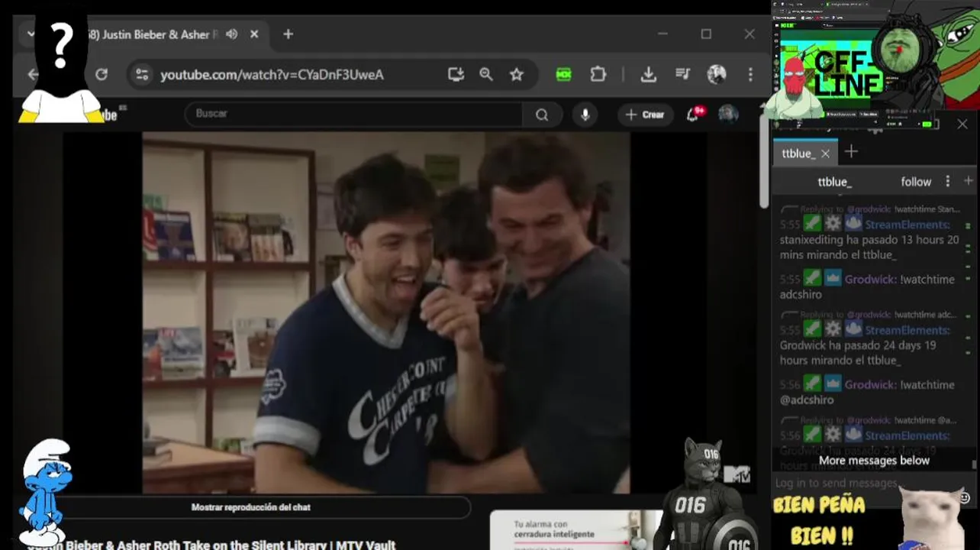Click the YouTube Buscar search field
The width and height of the screenshot is (980, 550).
[353, 114]
